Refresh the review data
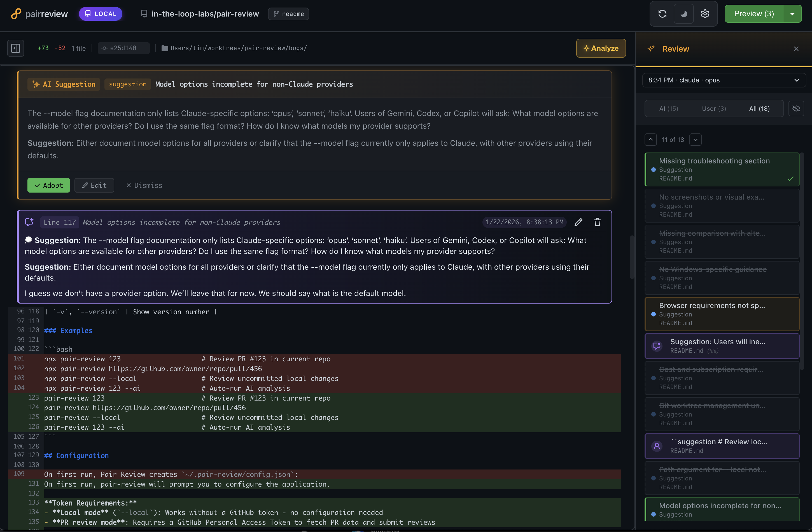 coord(662,14)
